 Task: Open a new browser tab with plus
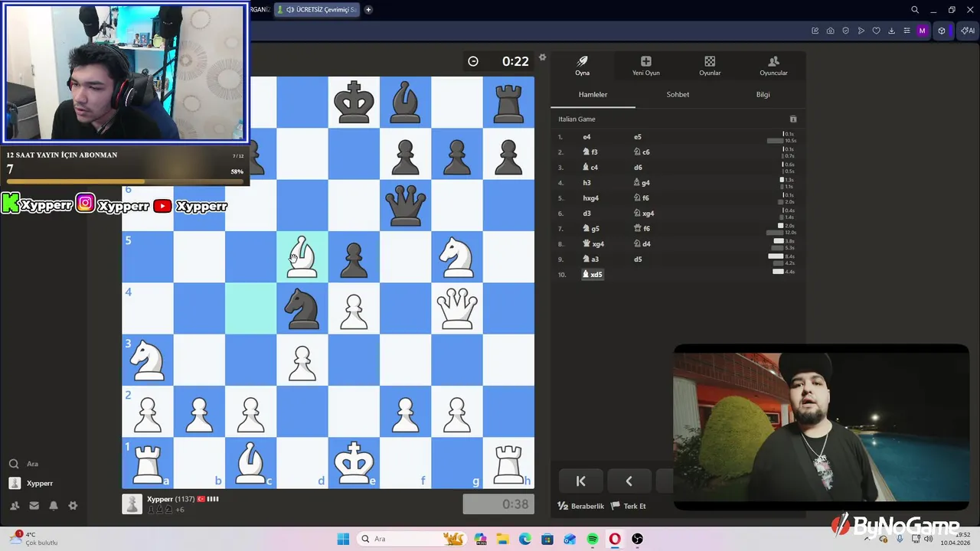(x=368, y=10)
